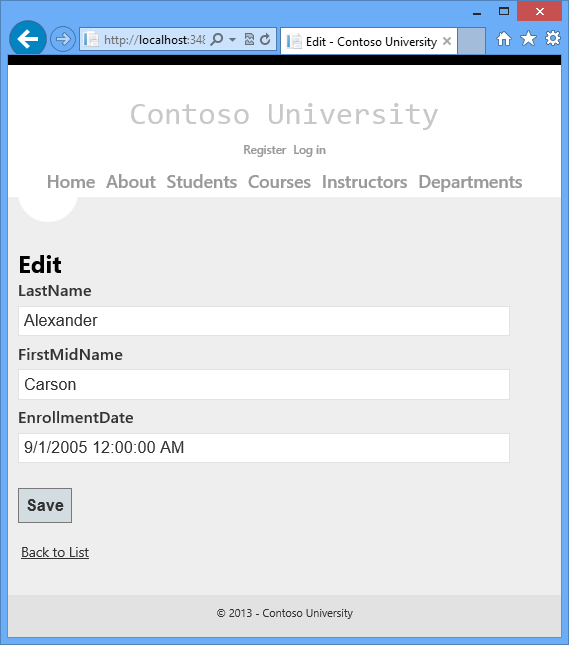Click the Refresh page icon
This screenshot has height=645, width=569.
point(265,39)
